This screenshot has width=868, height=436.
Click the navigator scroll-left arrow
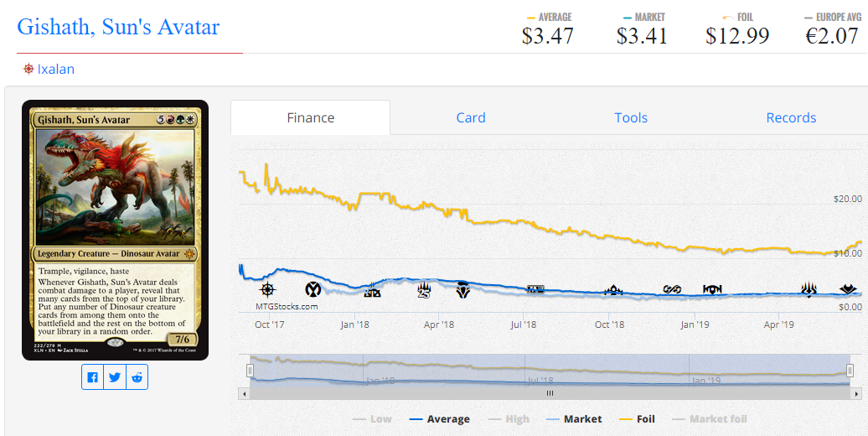pos(244,393)
